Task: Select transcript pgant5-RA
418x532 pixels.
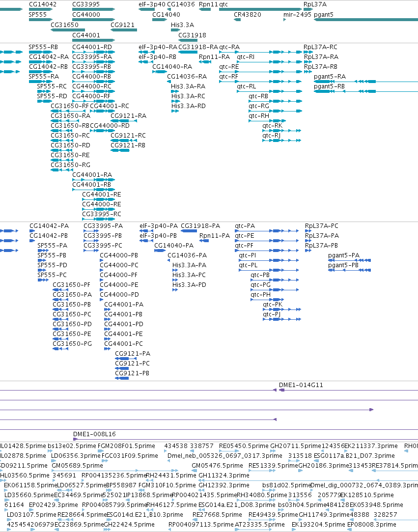Action: [330, 76]
